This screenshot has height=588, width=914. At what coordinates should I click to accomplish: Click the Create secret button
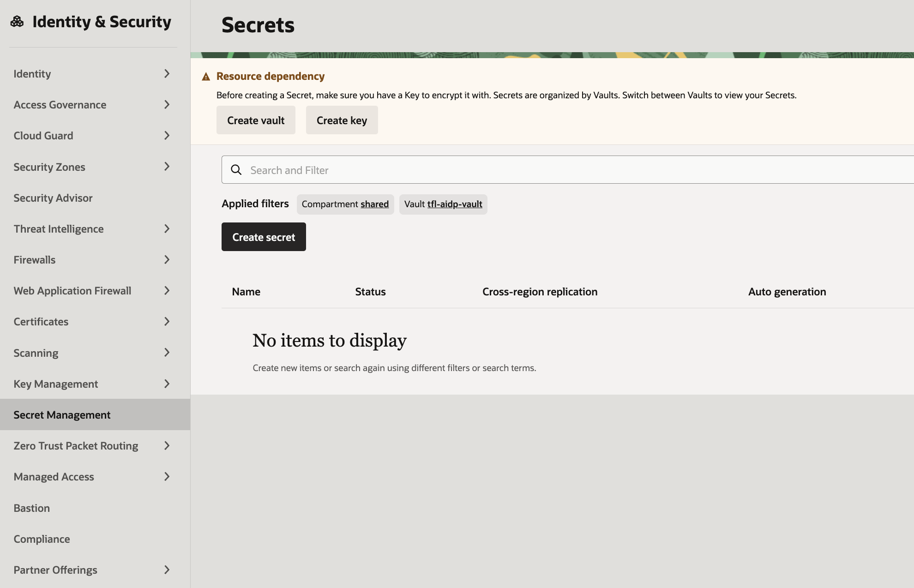264,237
